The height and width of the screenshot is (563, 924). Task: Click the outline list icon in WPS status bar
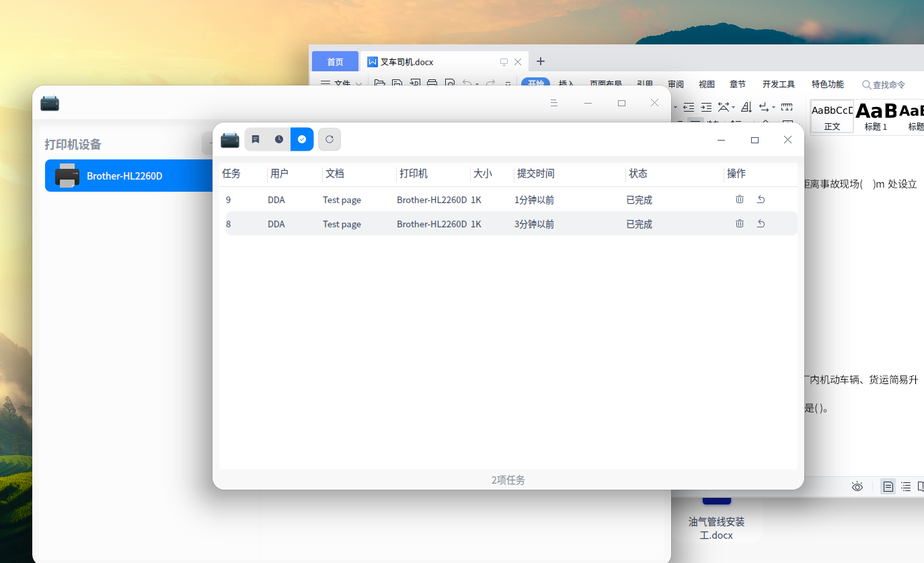tap(905, 486)
